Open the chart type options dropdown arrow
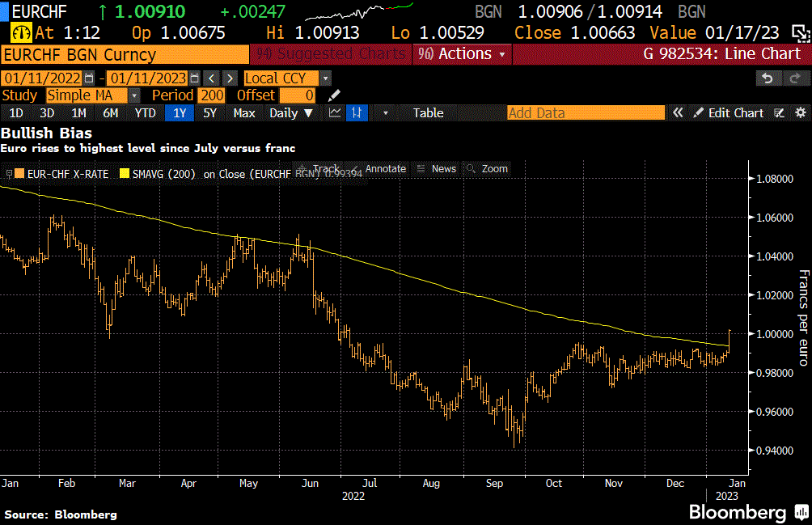 point(385,113)
